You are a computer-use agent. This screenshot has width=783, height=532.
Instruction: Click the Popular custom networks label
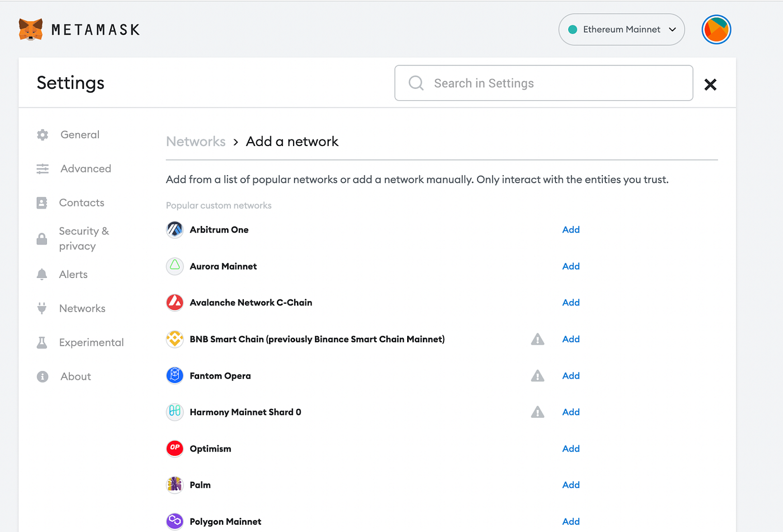coord(219,205)
